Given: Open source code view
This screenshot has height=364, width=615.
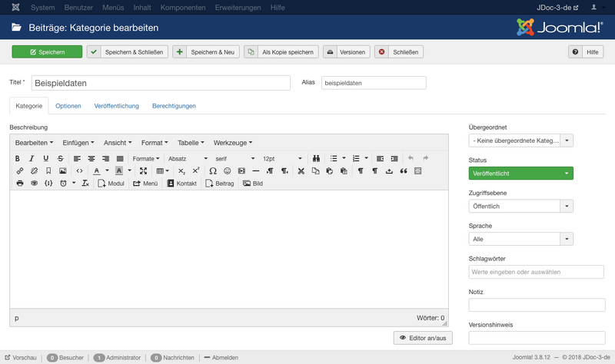Looking at the screenshot, I should tap(80, 170).
